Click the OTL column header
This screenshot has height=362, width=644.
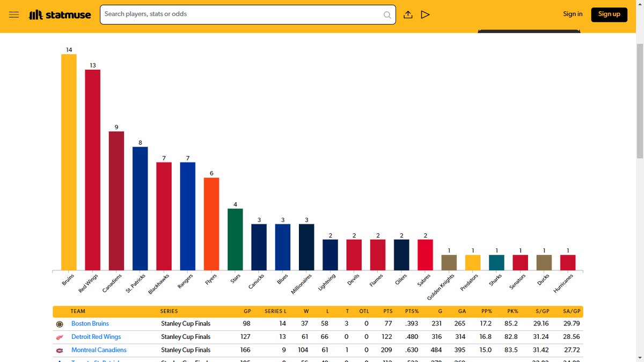[364, 311]
